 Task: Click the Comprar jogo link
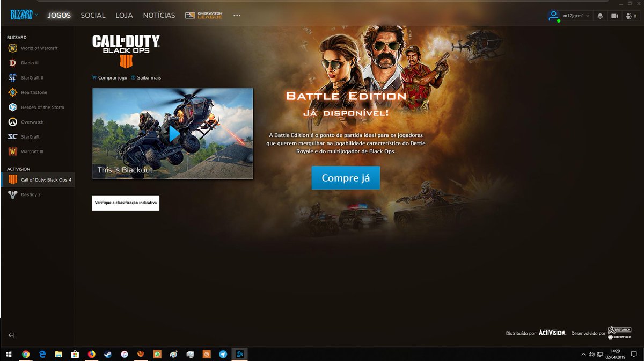tap(109, 78)
